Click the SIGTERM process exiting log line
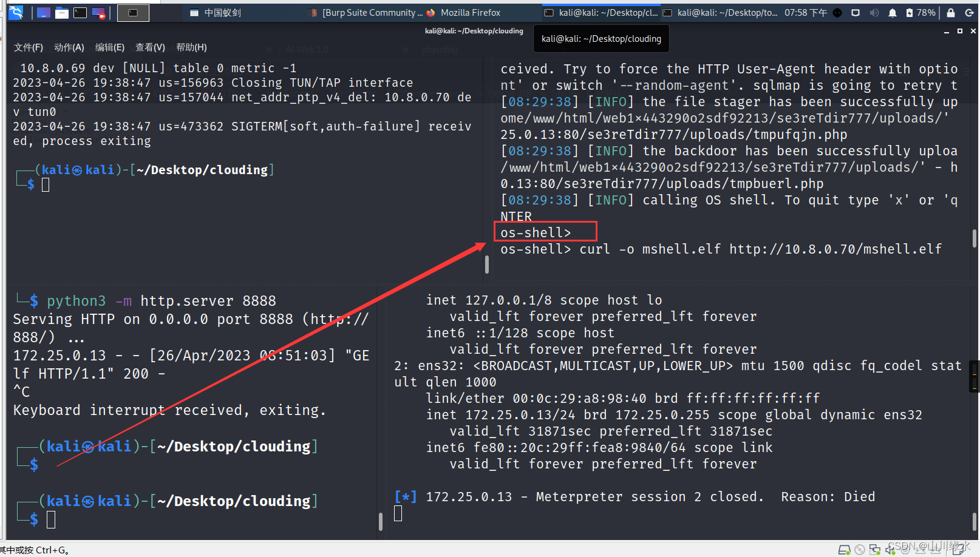 (x=242, y=133)
